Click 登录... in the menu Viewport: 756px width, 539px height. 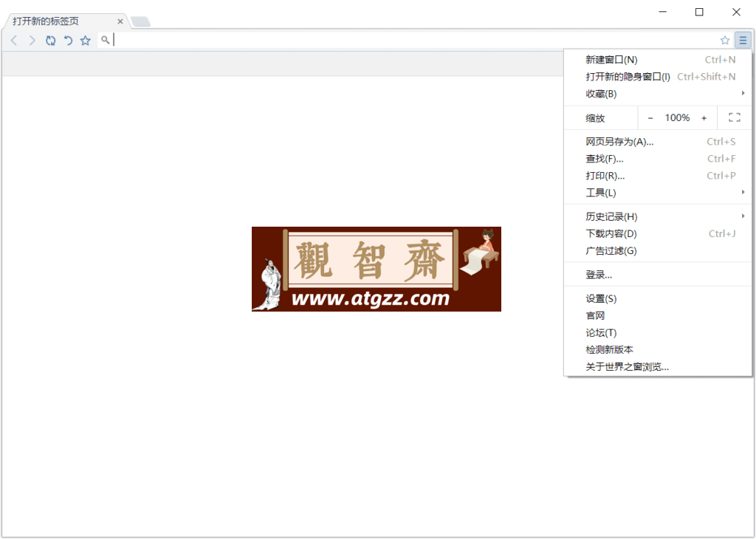(x=658, y=275)
